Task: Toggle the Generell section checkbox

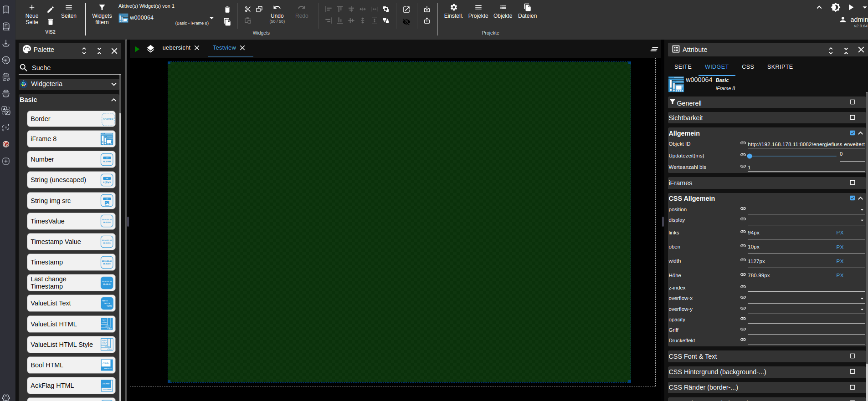Action: click(853, 102)
